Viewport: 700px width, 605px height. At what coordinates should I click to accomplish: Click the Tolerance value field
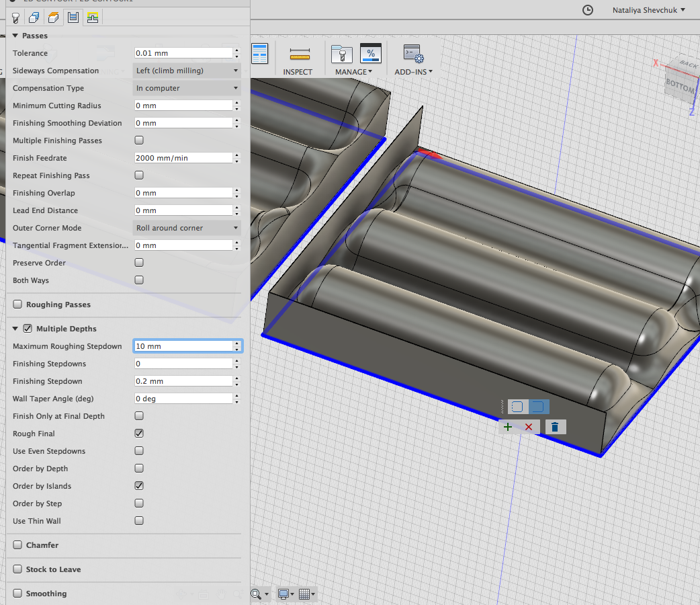tap(183, 53)
